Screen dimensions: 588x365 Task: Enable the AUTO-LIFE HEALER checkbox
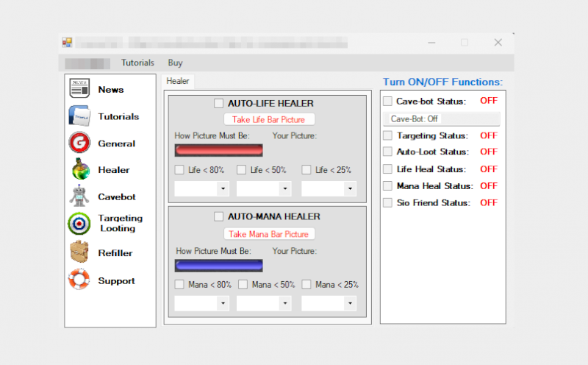coord(218,104)
